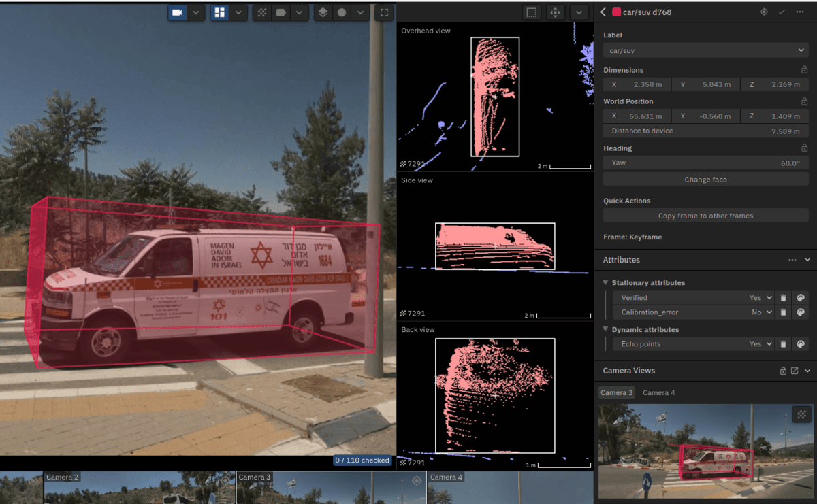817x504 pixels.
Task: Toggle the point cloud dots icon
Action: point(262,12)
